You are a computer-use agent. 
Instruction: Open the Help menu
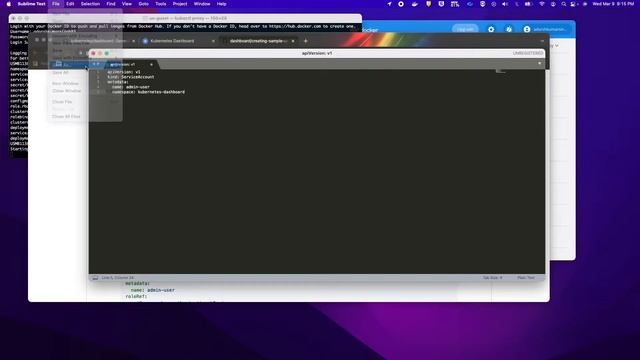[222, 4]
